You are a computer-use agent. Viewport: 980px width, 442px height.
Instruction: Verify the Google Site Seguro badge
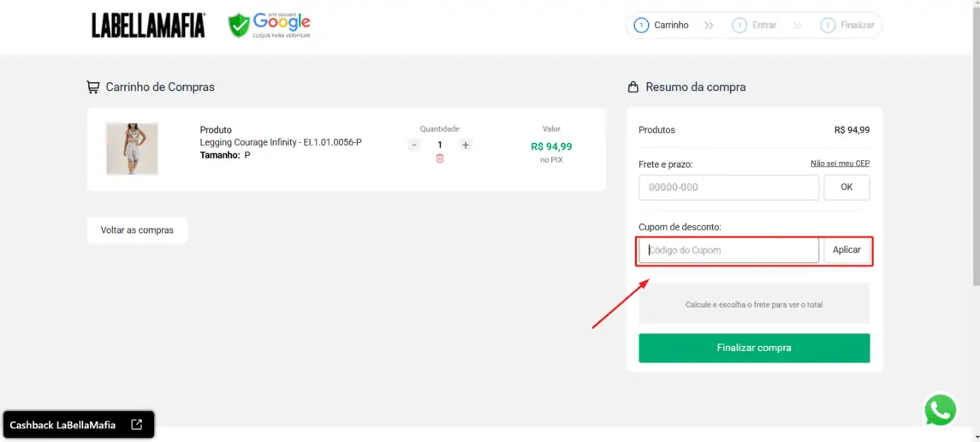click(x=270, y=25)
